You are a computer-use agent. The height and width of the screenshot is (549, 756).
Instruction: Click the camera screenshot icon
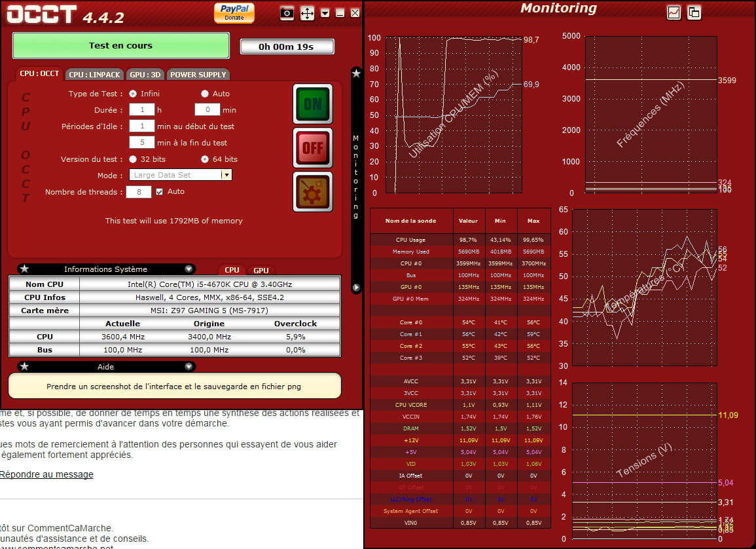tap(287, 12)
